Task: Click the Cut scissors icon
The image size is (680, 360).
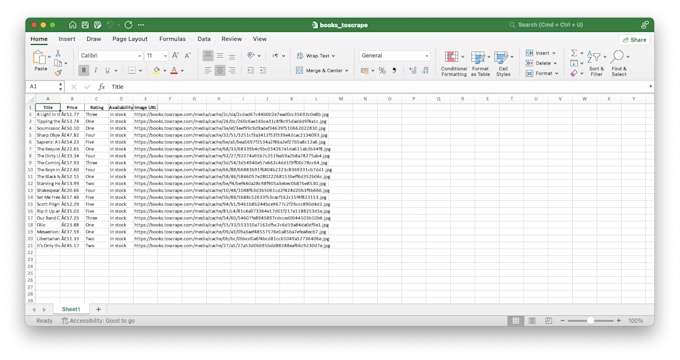Action: pyautogui.click(x=58, y=53)
